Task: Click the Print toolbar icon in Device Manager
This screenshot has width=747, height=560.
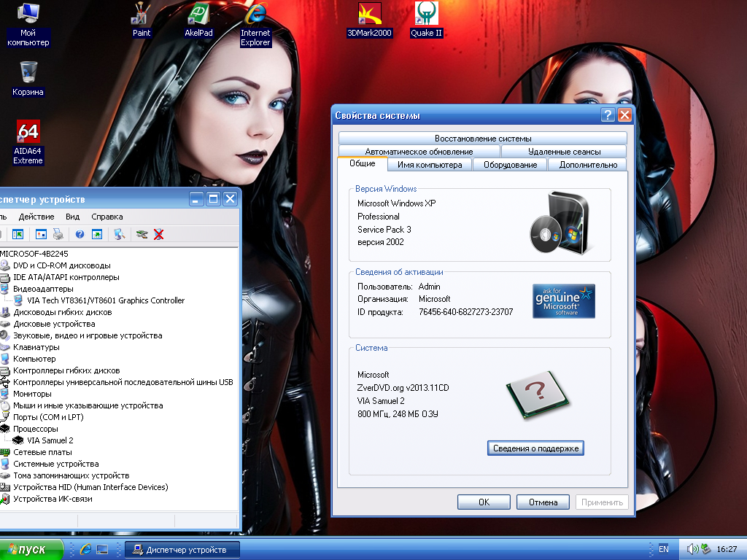Action: pos(58,234)
